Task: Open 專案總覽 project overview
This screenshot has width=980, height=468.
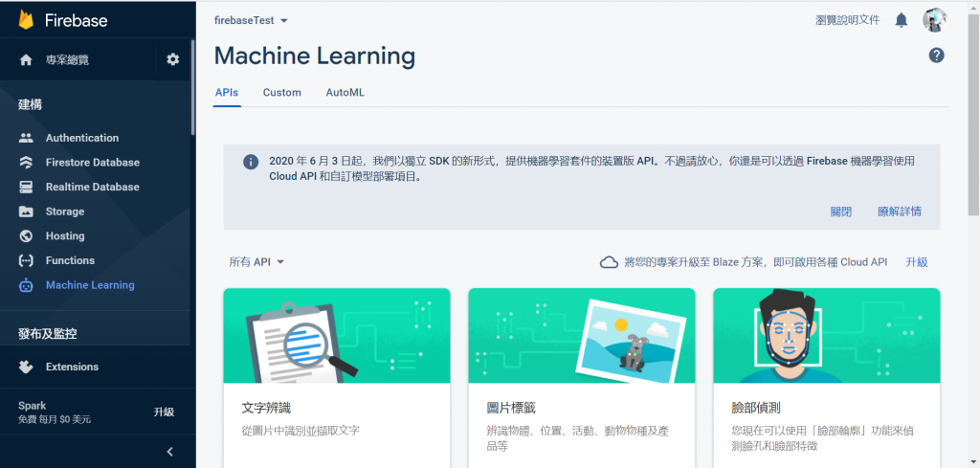Action: tap(67, 60)
